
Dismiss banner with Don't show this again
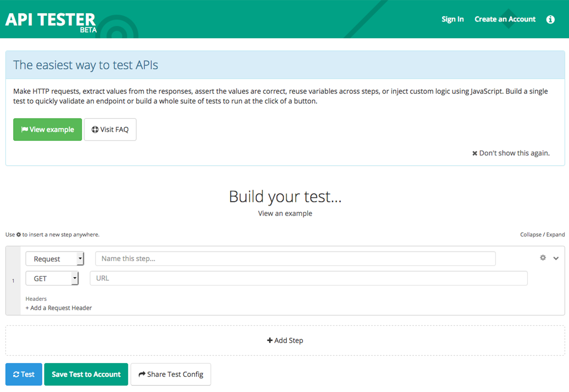click(x=511, y=153)
